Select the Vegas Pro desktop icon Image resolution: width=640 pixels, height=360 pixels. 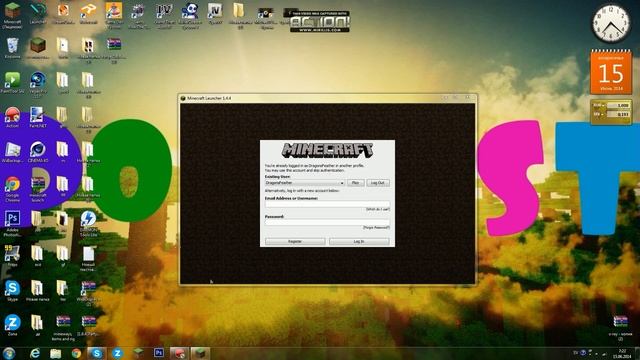click(x=38, y=84)
